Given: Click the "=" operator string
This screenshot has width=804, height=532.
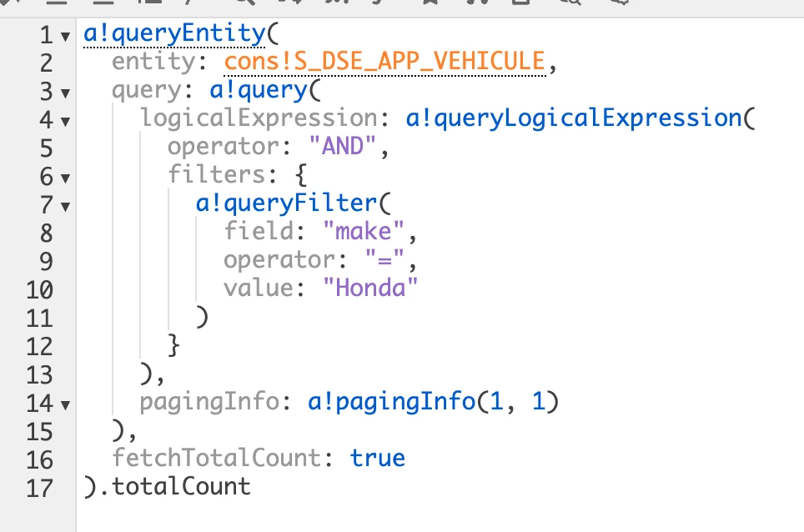Looking at the screenshot, I should point(384,259).
